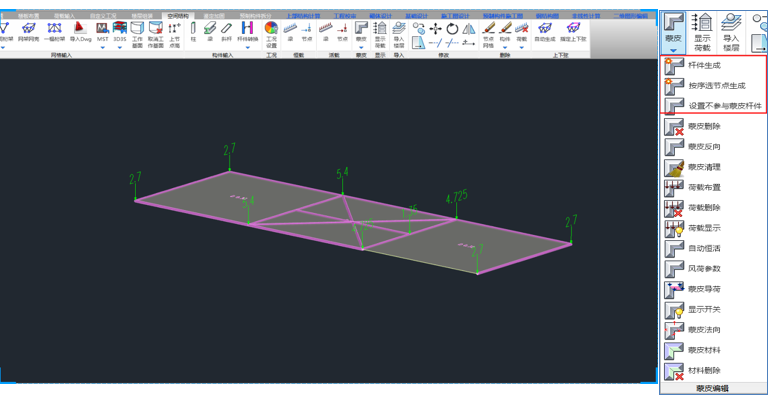Open the 施工图设计 tab
The image size is (773, 410).
pyautogui.click(x=455, y=16)
